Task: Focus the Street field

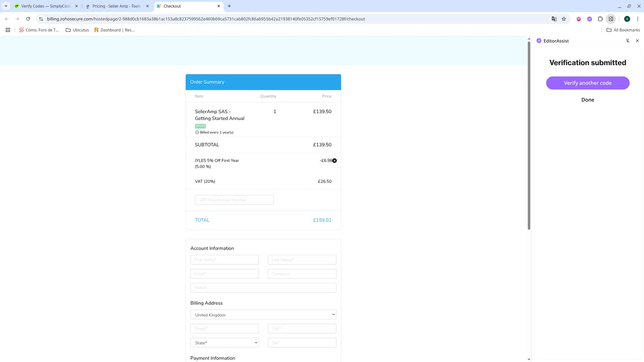Action: [x=225, y=329]
